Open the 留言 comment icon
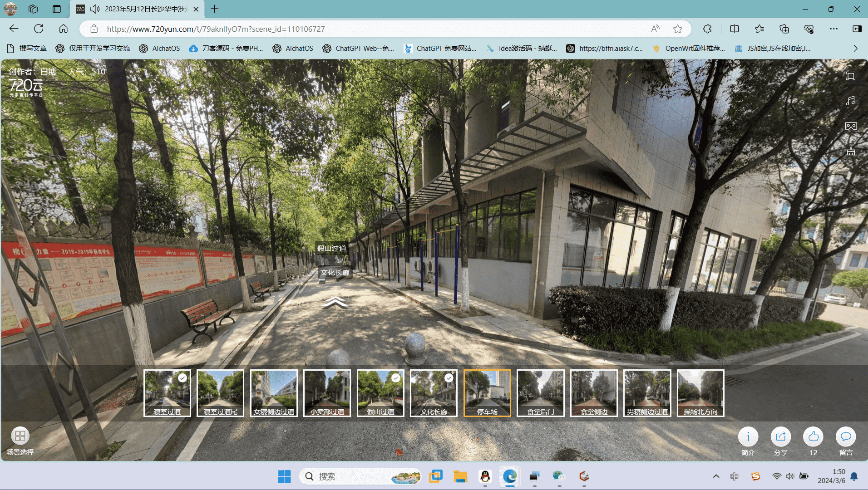Image resolution: width=868 pixels, height=490 pixels. pos(845,437)
